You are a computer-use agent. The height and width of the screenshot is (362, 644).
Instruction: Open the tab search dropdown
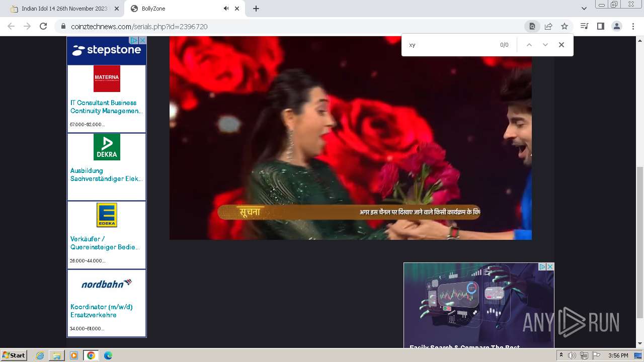coord(584,9)
